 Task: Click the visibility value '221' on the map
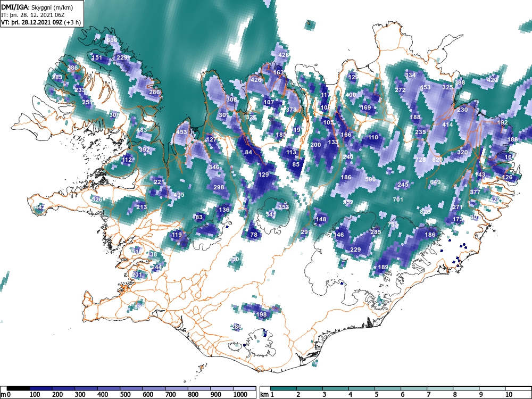(x=159, y=182)
